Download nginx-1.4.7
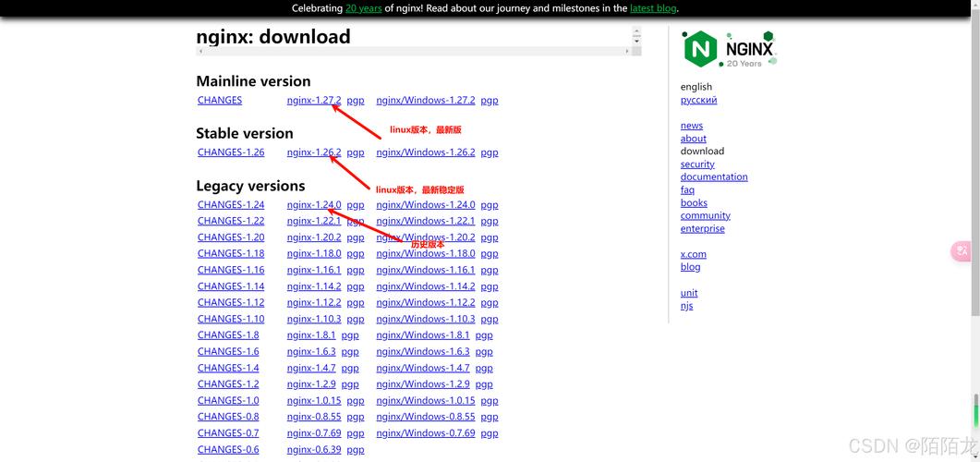 [311, 368]
